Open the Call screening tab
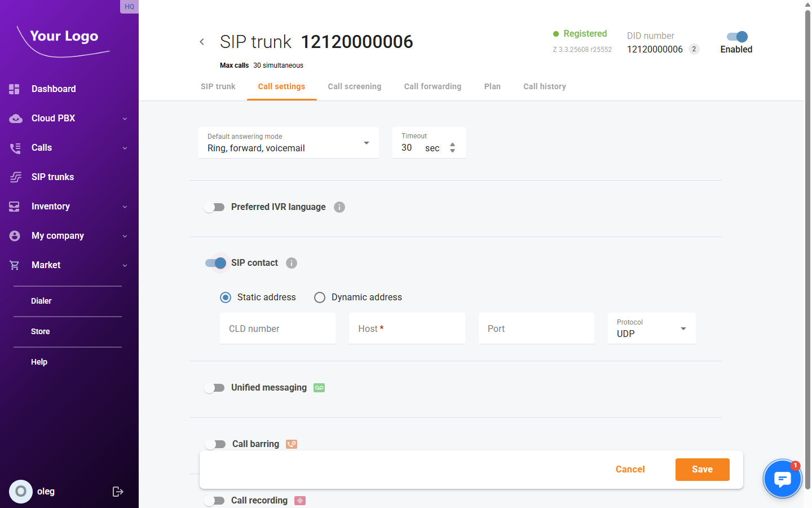 pyautogui.click(x=354, y=86)
